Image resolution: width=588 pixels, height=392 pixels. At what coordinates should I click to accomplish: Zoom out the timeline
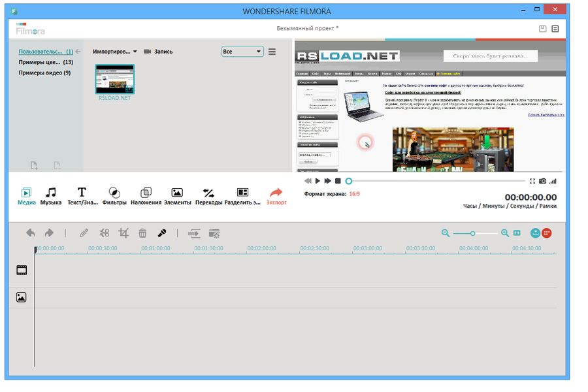pos(446,233)
